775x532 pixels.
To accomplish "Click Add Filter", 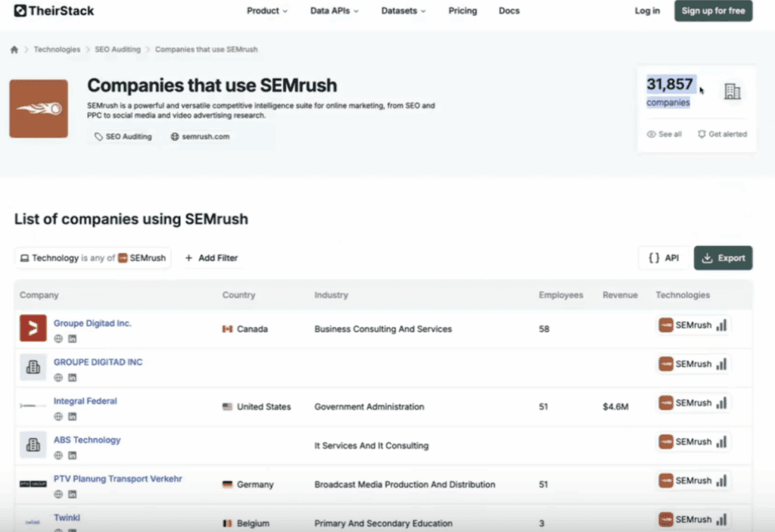I will tap(211, 258).
